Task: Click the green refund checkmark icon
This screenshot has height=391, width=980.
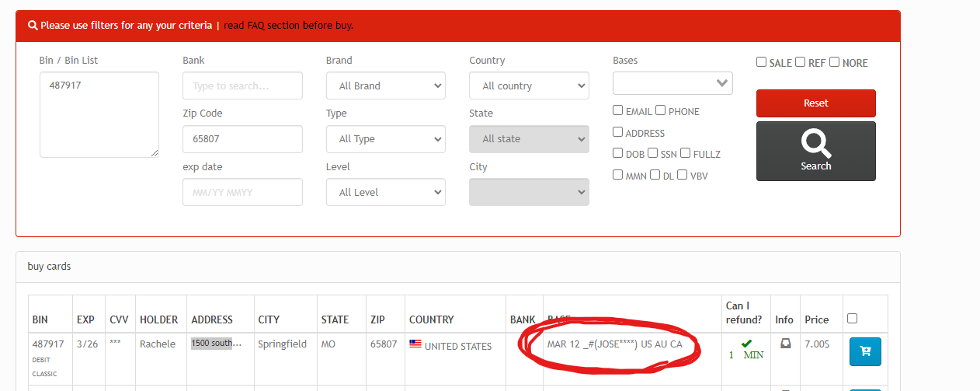Action: tap(746, 343)
